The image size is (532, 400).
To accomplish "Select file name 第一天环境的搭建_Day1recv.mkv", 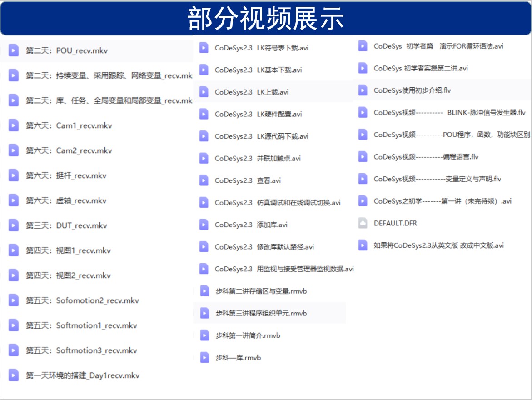I will pos(83,375).
